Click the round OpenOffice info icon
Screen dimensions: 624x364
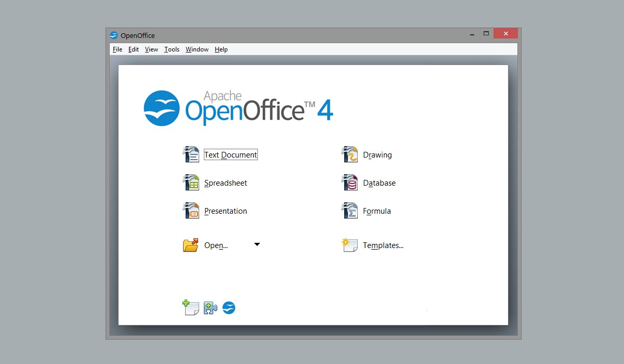point(229,308)
